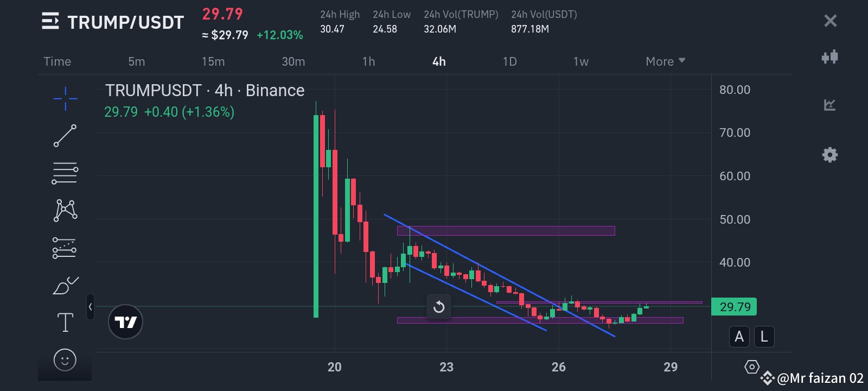This screenshot has width=868, height=391.
Task: Switch to the 1w timeframe
Action: point(581,61)
